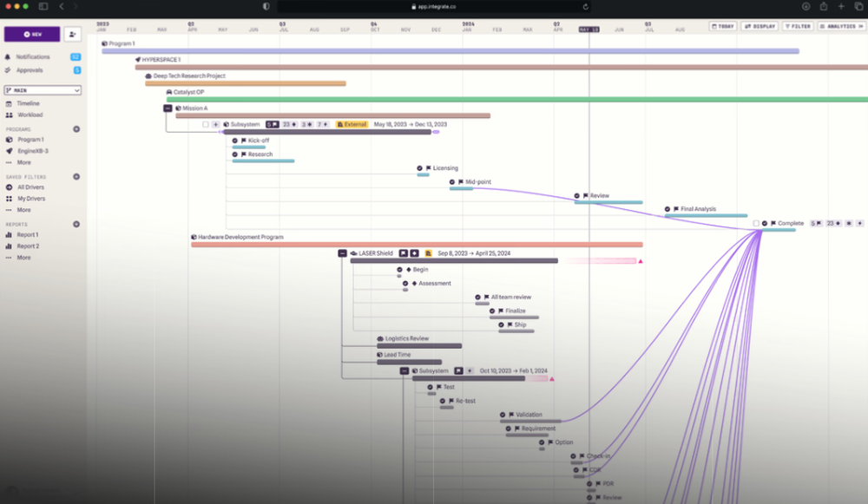This screenshot has width=868, height=504.
Task: Collapse the LASER Shield group expander
Action: click(342, 253)
